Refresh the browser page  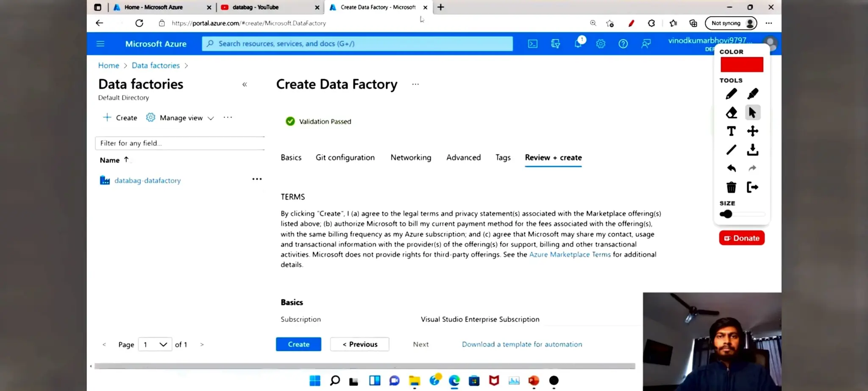[x=139, y=23]
